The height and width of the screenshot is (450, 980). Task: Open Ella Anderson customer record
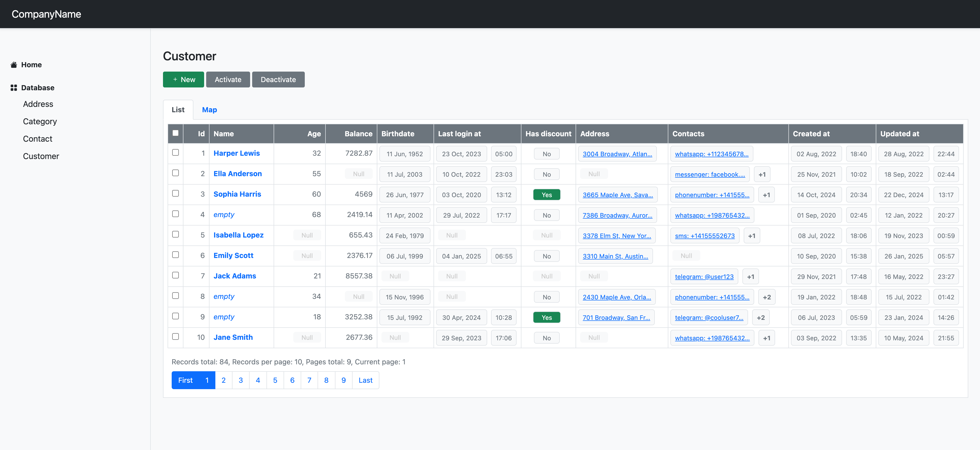(238, 174)
